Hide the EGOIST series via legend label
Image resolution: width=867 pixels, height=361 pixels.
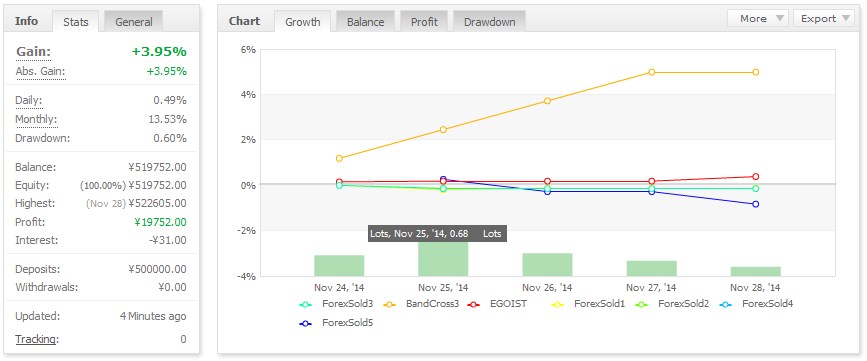508,304
